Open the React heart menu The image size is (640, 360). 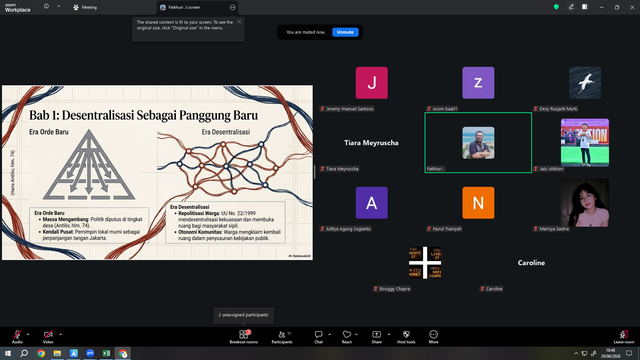347,337
